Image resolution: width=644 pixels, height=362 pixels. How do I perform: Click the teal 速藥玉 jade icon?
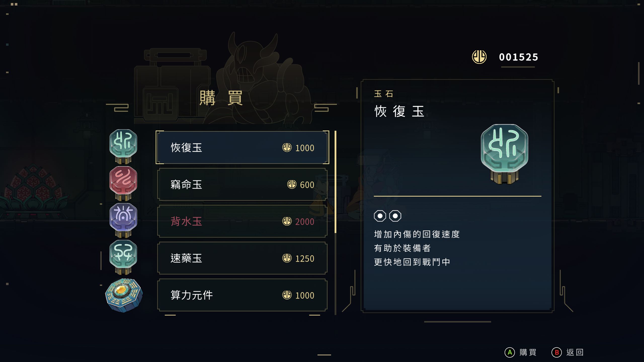[123, 256]
